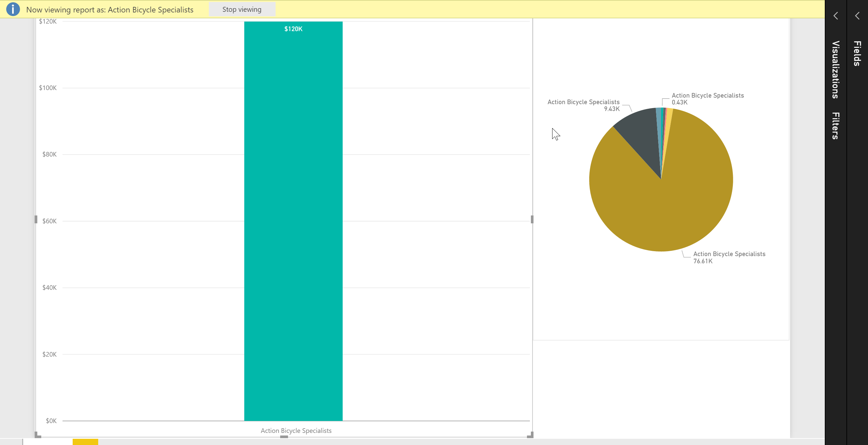Screen dimensions: 868x445
Task: Click the $80K y-axis label
Action: pyautogui.click(x=49, y=155)
